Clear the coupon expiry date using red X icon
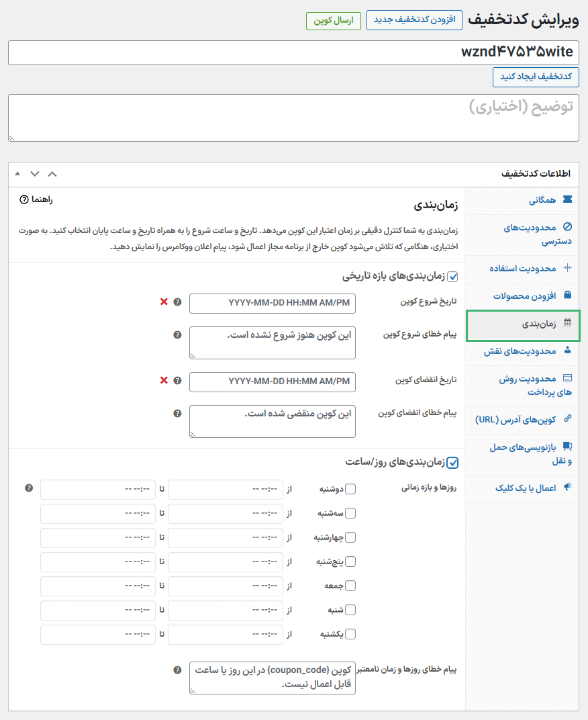The height and width of the screenshot is (720, 588). [163, 379]
